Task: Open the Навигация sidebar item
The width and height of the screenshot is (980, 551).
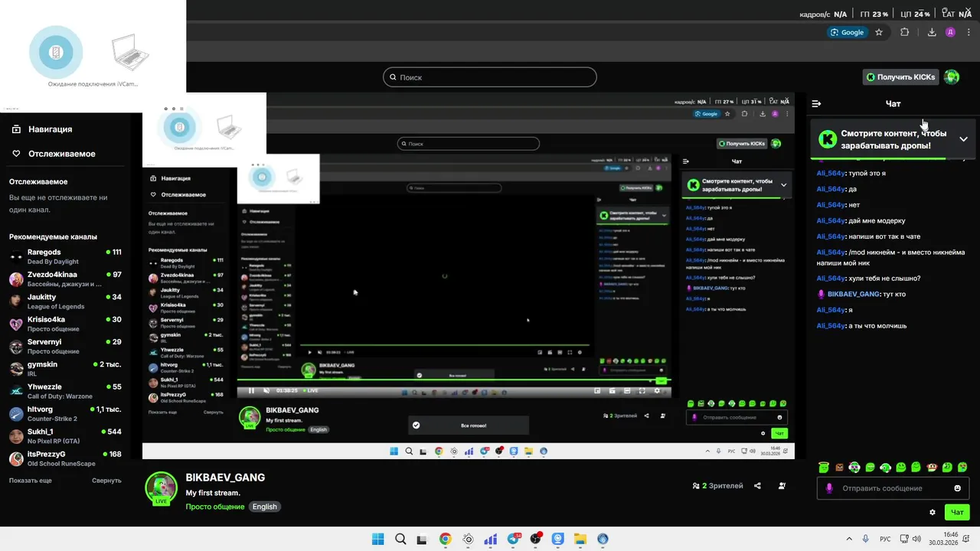Action: [51, 129]
